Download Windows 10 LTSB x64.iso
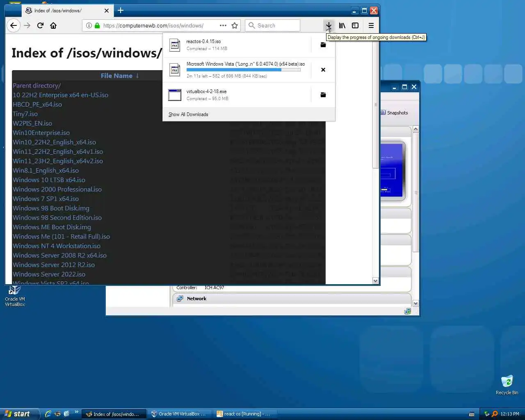 (49, 180)
